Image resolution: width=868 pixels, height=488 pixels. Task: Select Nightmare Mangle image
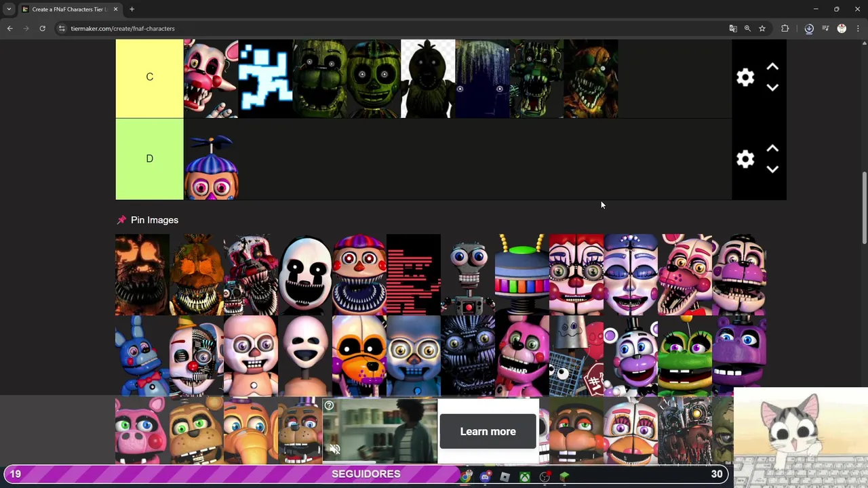251,274
